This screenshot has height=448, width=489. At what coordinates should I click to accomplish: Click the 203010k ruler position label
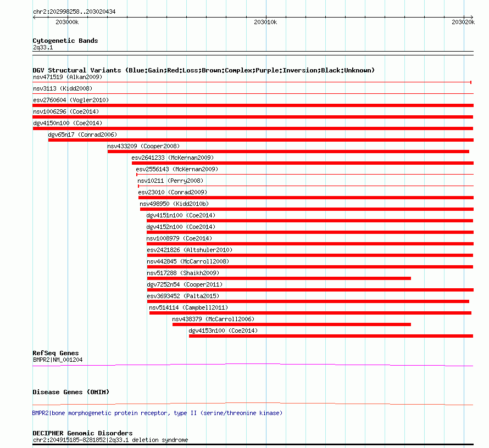pyautogui.click(x=265, y=22)
